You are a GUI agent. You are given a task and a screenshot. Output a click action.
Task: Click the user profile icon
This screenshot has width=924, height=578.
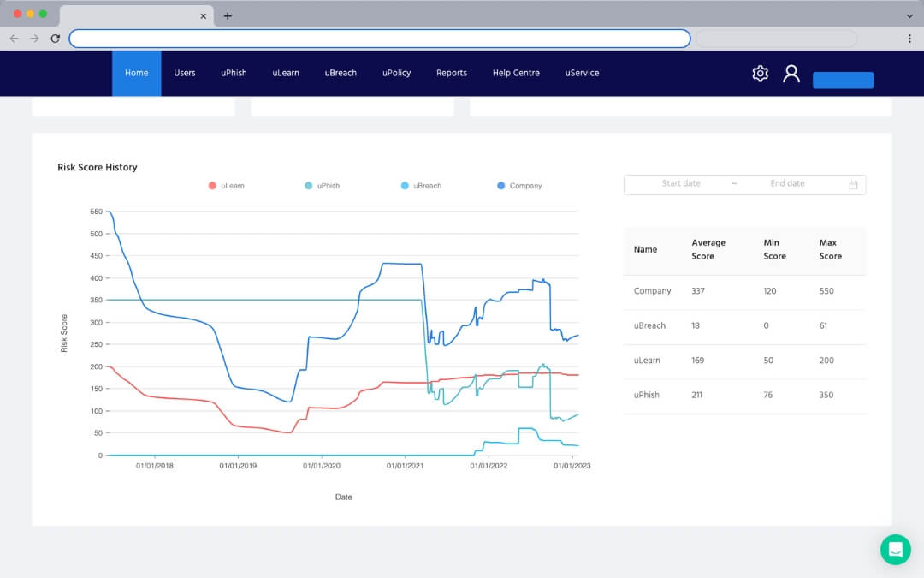point(791,74)
